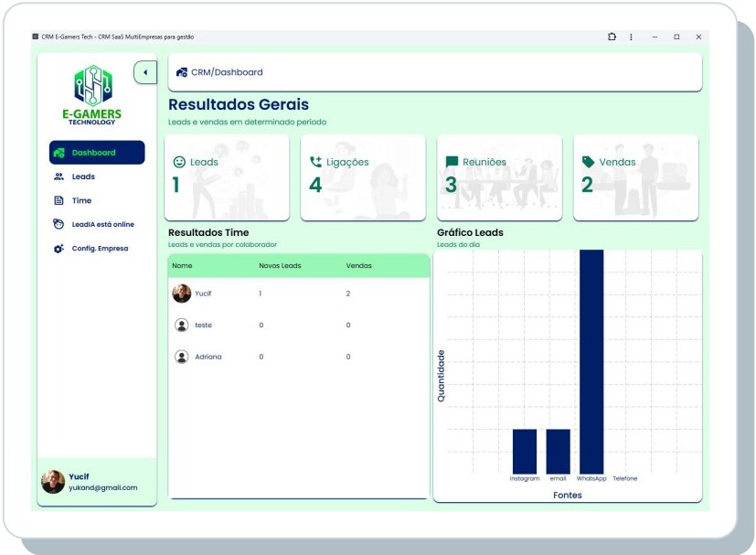
Task: Open the LeadIA assistant bot icon
Action: coord(57,223)
